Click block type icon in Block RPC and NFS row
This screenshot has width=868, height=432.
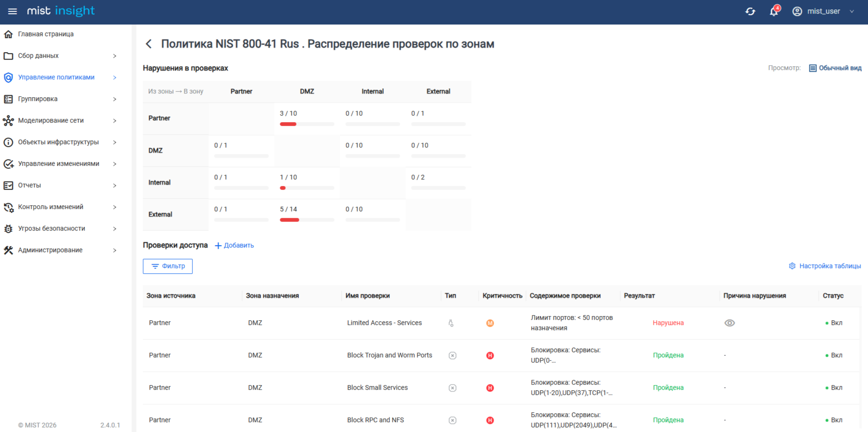(x=452, y=420)
